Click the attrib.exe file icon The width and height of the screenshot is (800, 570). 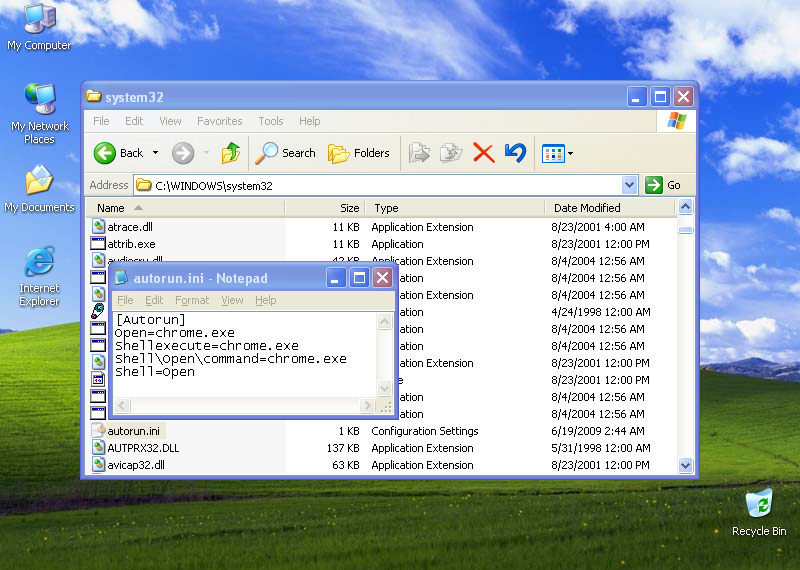(x=98, y=243)
